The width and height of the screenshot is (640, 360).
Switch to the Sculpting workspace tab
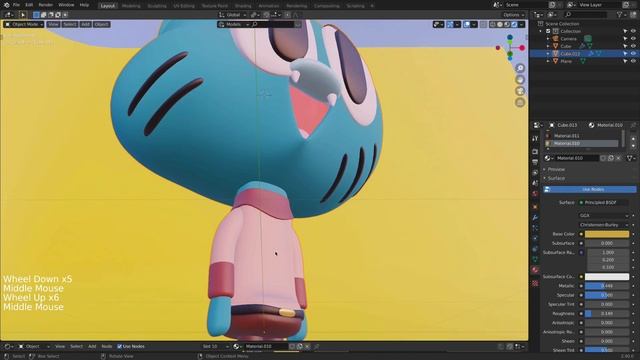[157, 6]
